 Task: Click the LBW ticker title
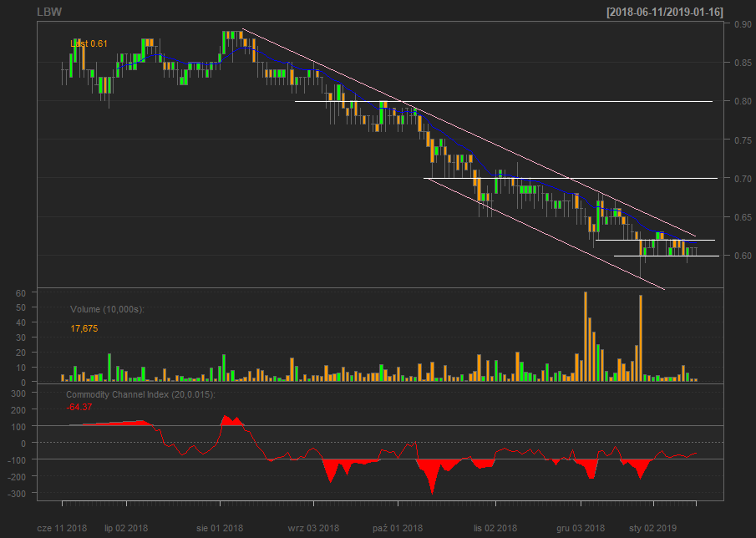49,12
